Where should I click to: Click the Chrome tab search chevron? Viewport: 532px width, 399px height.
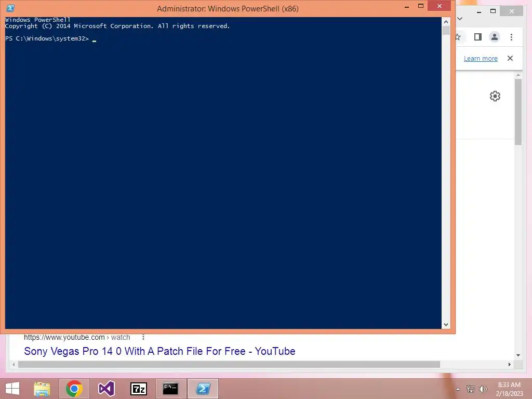pyautogui.click(x=460, y=19)
